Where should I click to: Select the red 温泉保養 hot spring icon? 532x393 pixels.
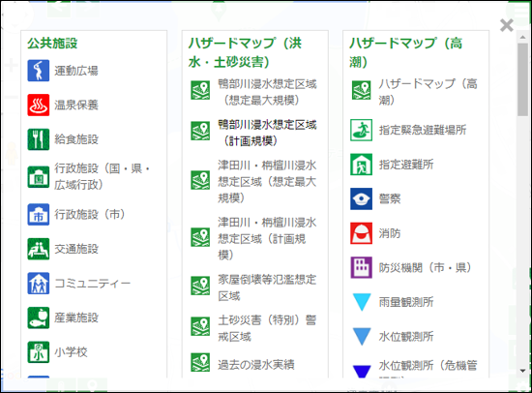point(39,105)
